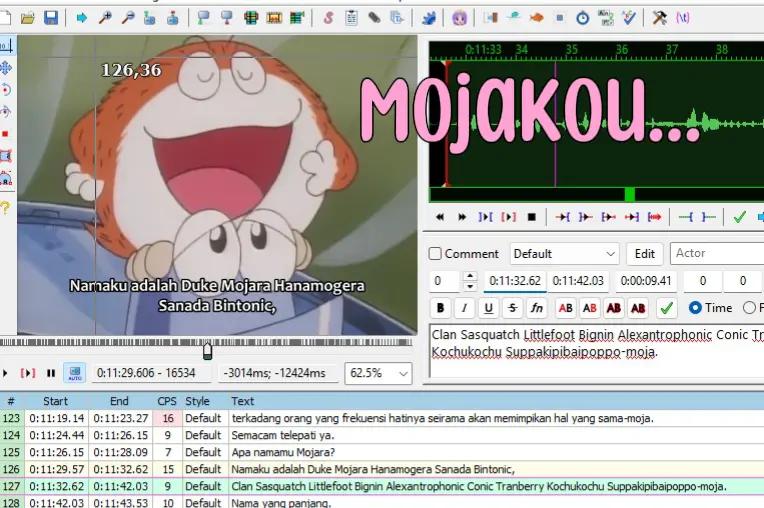Click the Start column header
Image resolution: width=764 pixels, height=508 pixels.
tap(56, 401)
